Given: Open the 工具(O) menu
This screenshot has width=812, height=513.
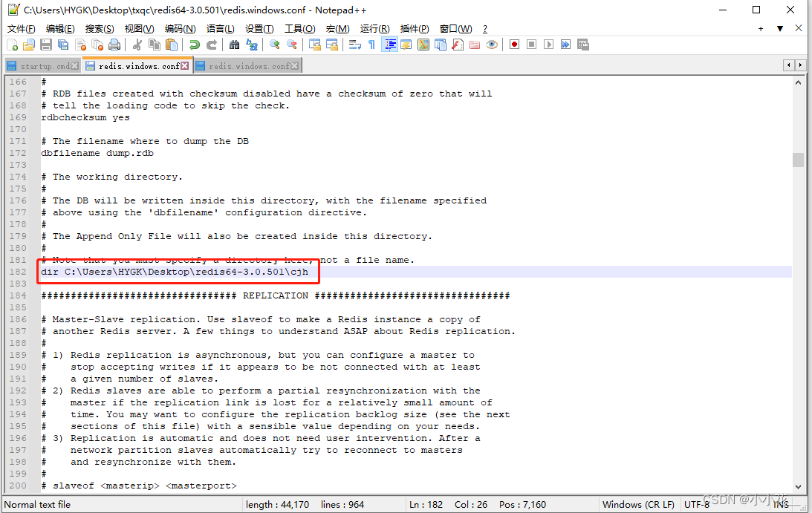Looking at the screenshot, I should pos(299,29).
